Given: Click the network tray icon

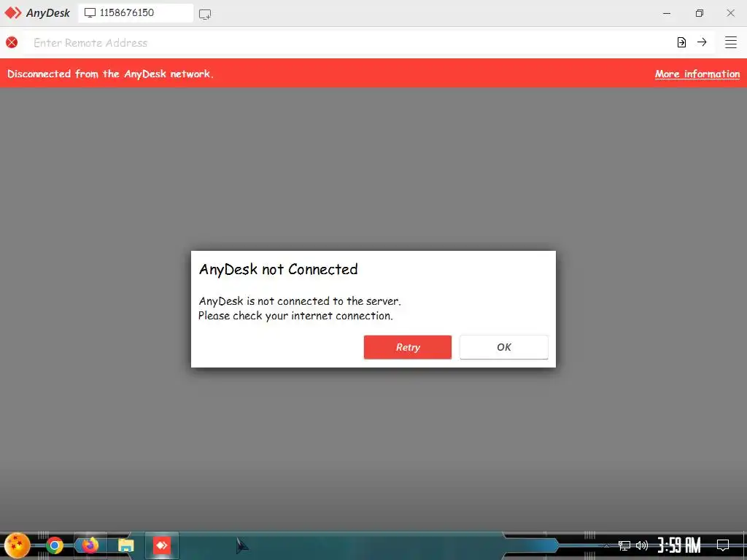Looking at the screenshot, I should (x=624, y=545).
